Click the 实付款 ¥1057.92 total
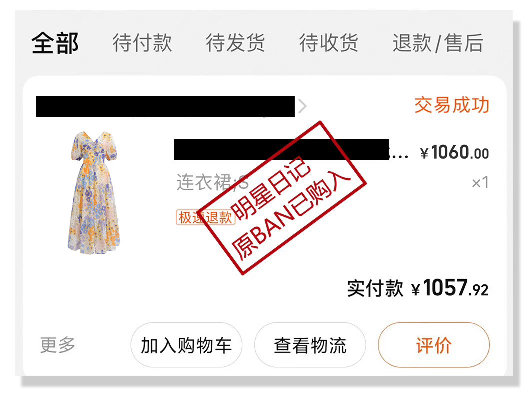This screenshot has width=532, height=396. (417, 288)
